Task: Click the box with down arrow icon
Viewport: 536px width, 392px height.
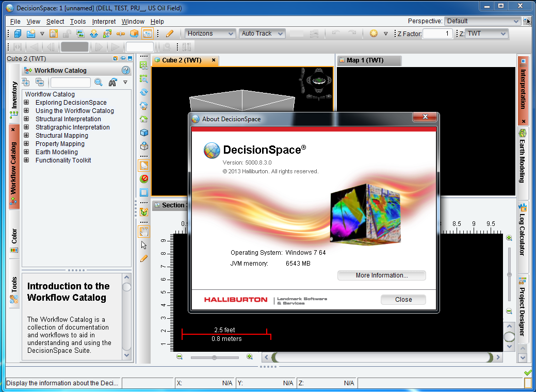Action: [x=144, y=146]
